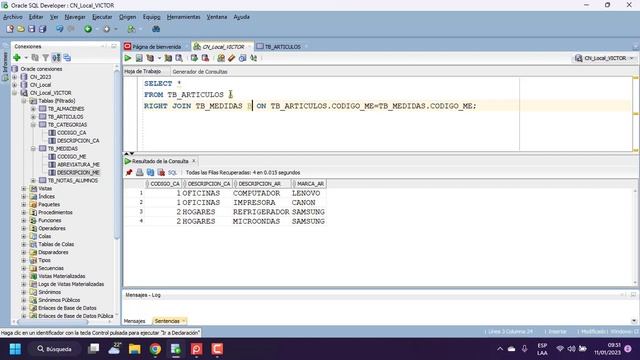This screenshot has width=640, height=360.
Task: Collapse the TB_CATEGORIAS table node
Action: tap(33, 124)
